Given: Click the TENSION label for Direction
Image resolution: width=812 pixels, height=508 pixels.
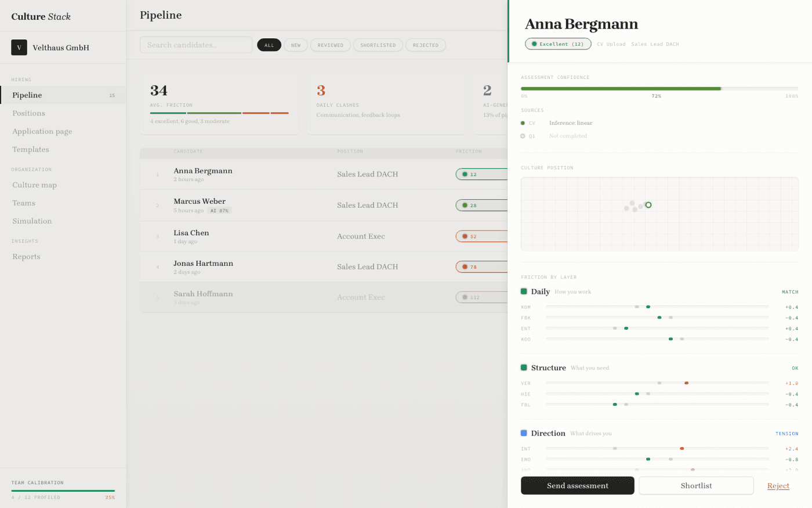Looking at the screenshot, I should click(787, 434).
